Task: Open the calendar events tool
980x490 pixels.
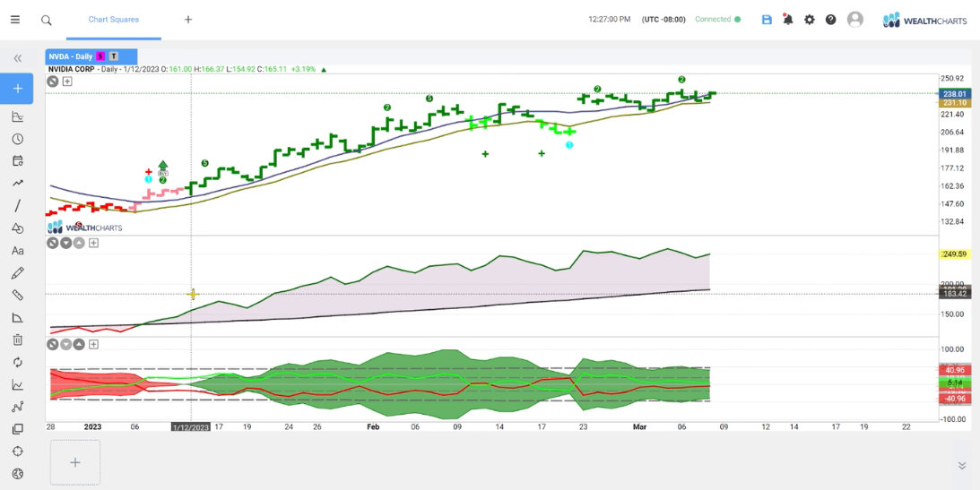Action: (x=18, y=161)
